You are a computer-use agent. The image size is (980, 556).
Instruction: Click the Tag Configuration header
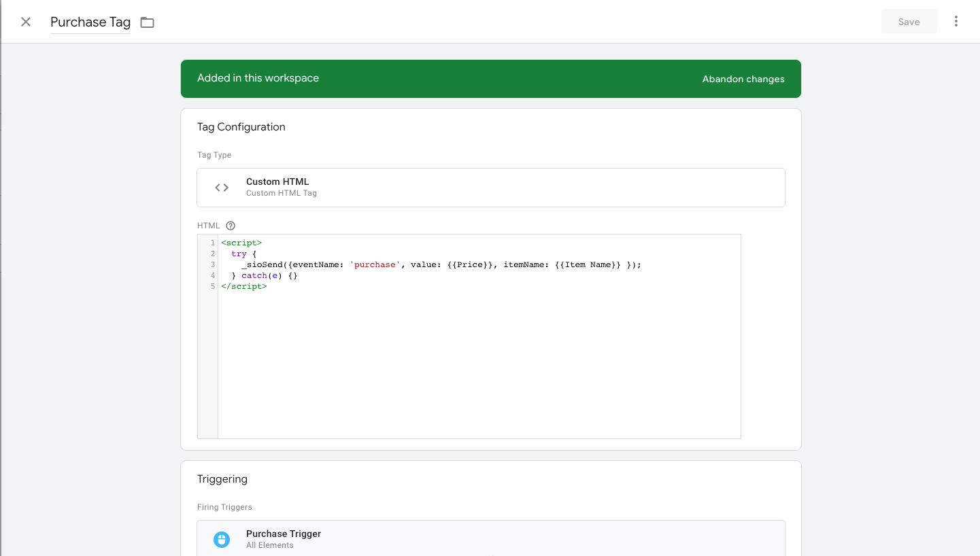pyautogui.click(x=241, y=126)
